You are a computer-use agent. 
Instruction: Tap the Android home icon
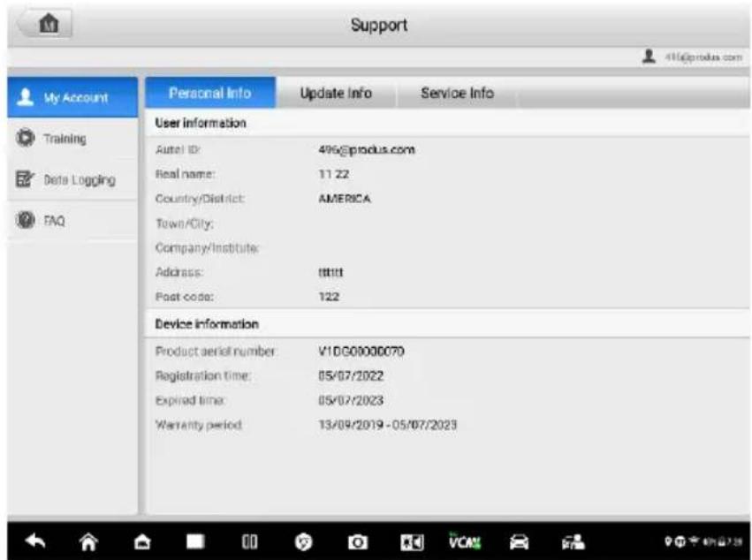[88, 541]
